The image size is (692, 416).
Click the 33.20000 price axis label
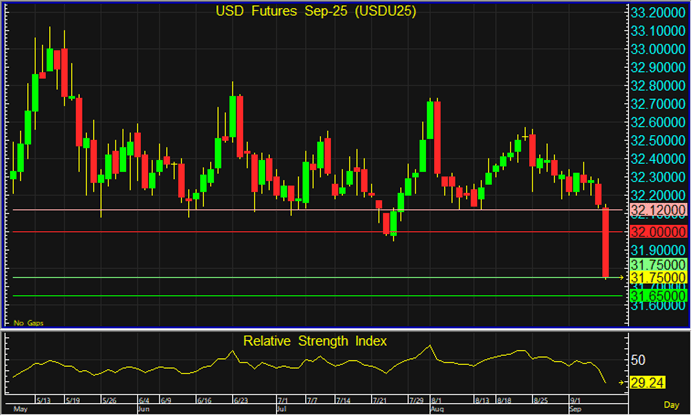pyautogui.click(x=657, y=13)
